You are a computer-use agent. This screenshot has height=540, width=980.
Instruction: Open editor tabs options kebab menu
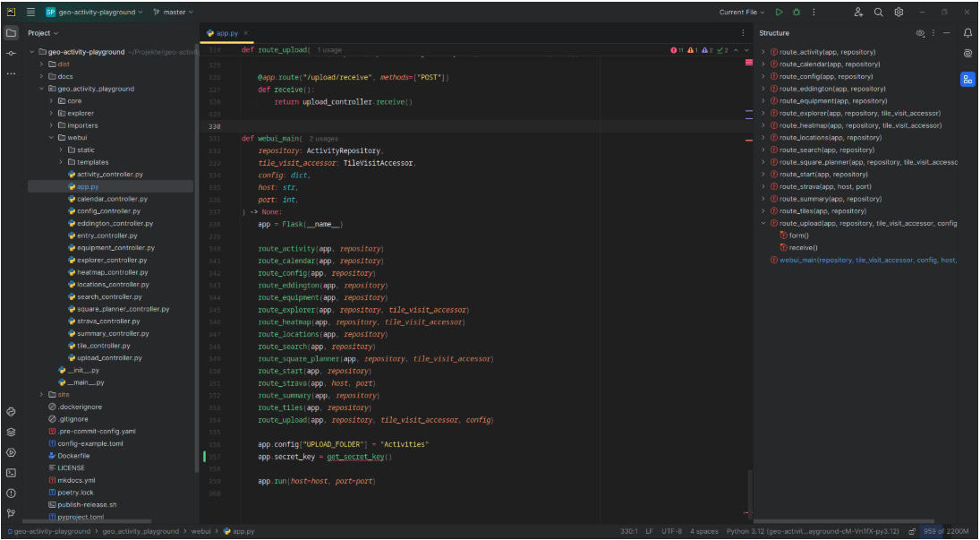click(743, 33)
